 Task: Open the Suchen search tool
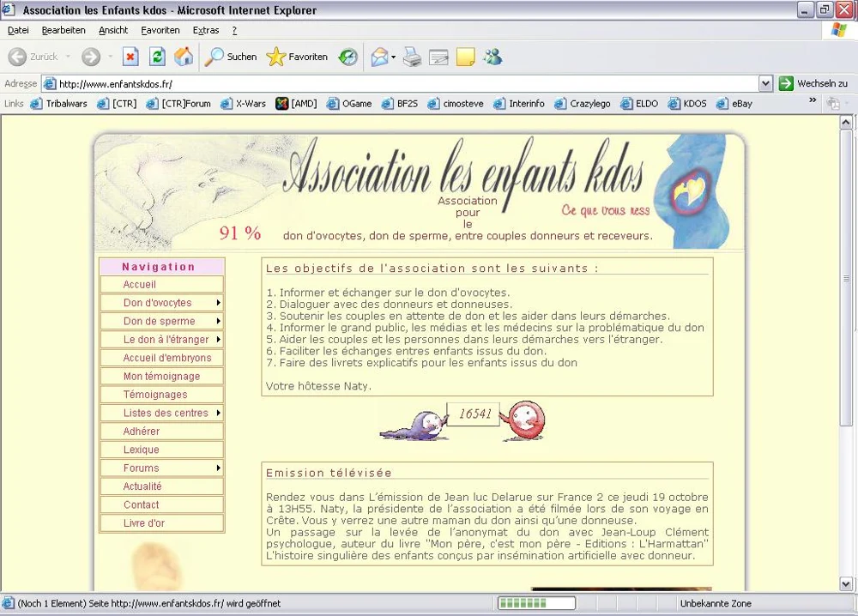[x=230, y=57]
